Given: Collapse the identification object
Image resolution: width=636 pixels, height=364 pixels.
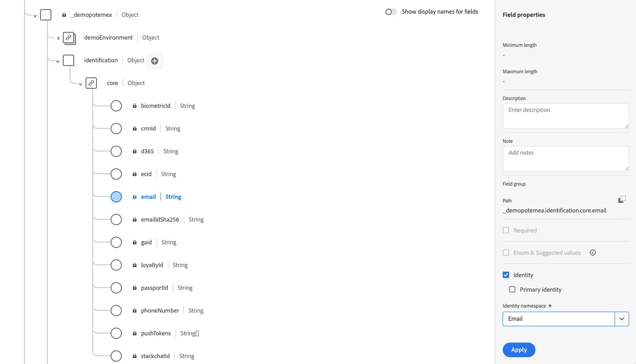Looking at the screenshot, I should [58, 61].
